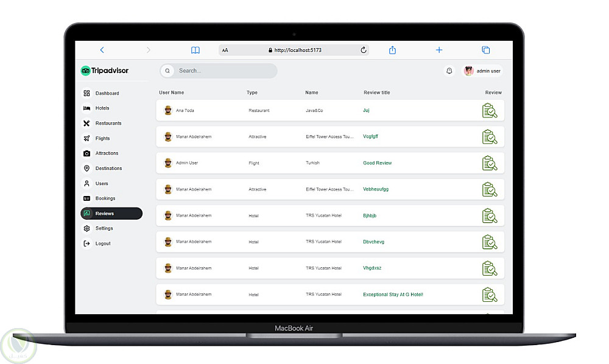609x364 pixels.
Task: Click the Flight type cell
Action: pyautogui.click(x=254, y=163)
